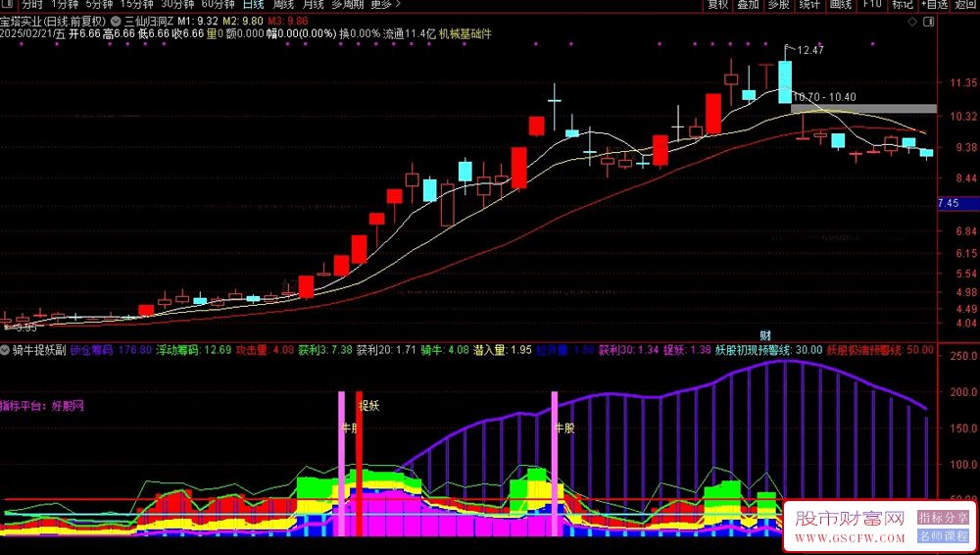
Task: Select the 30分钟 period tab
Action: (176, 4)
